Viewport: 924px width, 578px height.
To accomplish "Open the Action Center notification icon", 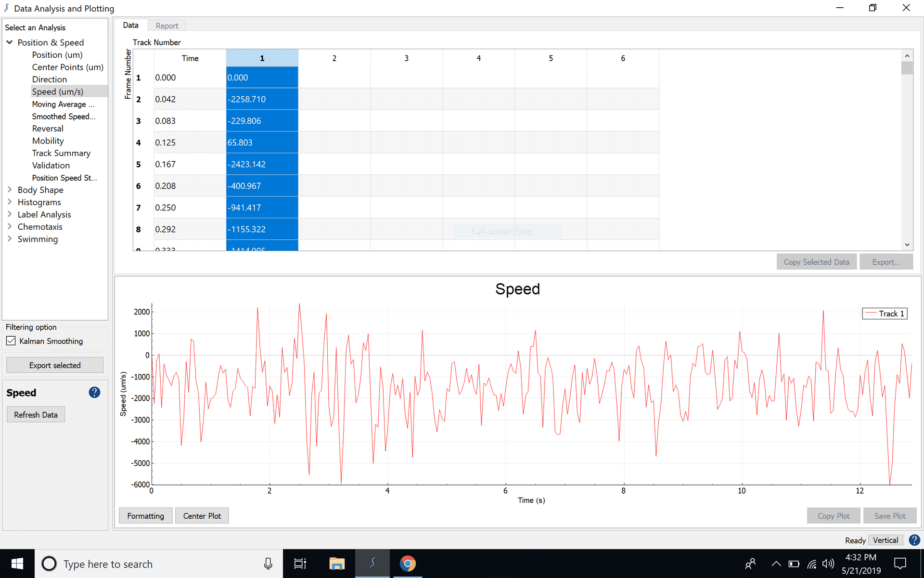I will (x=900, y=564).
